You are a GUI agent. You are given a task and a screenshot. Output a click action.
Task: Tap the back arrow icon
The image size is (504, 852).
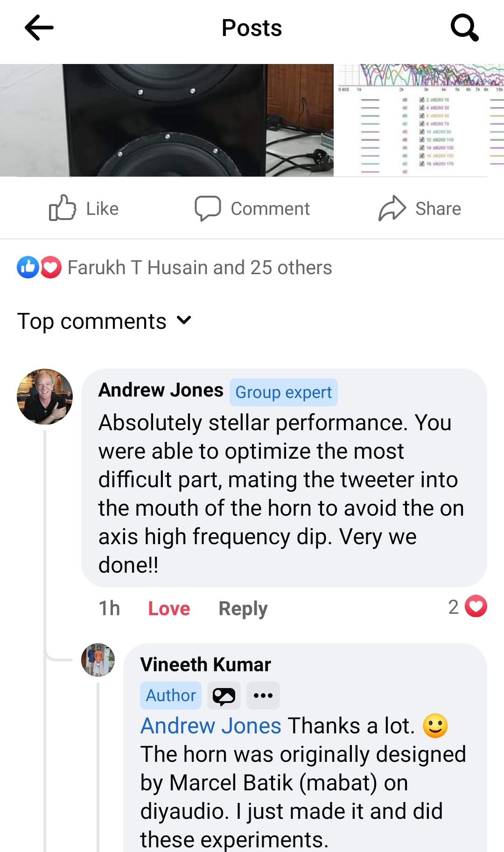pyautogui.click(x=39, y=28)
